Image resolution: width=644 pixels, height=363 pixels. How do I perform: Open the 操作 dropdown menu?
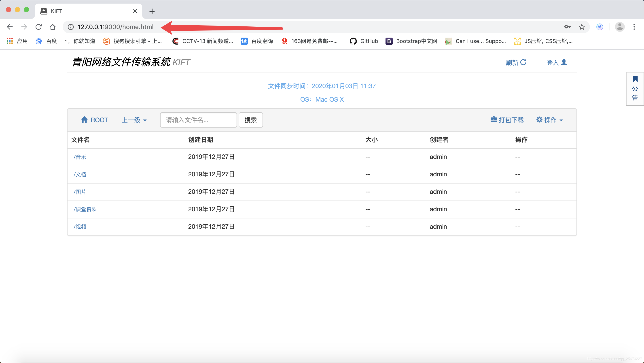(x=550, y=120)
